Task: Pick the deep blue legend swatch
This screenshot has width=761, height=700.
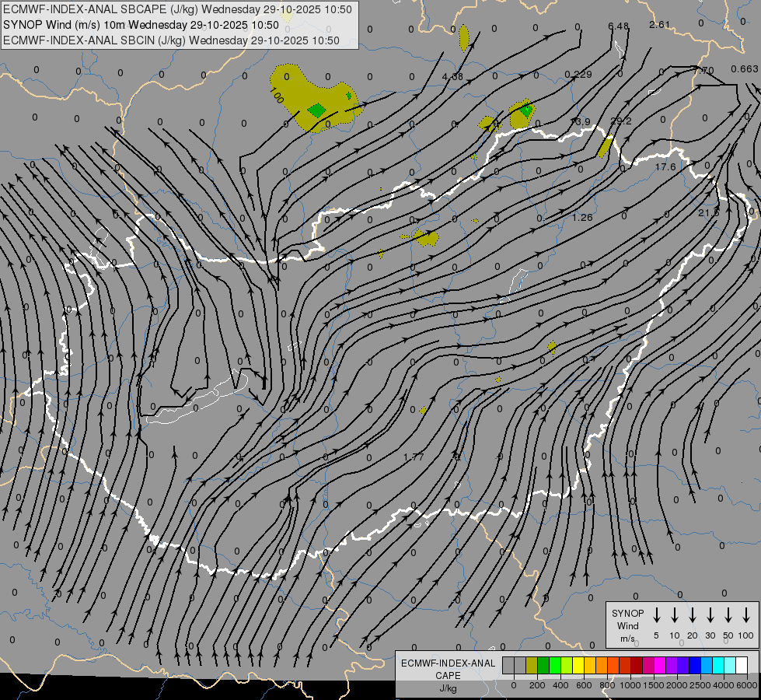Action: 694,666
